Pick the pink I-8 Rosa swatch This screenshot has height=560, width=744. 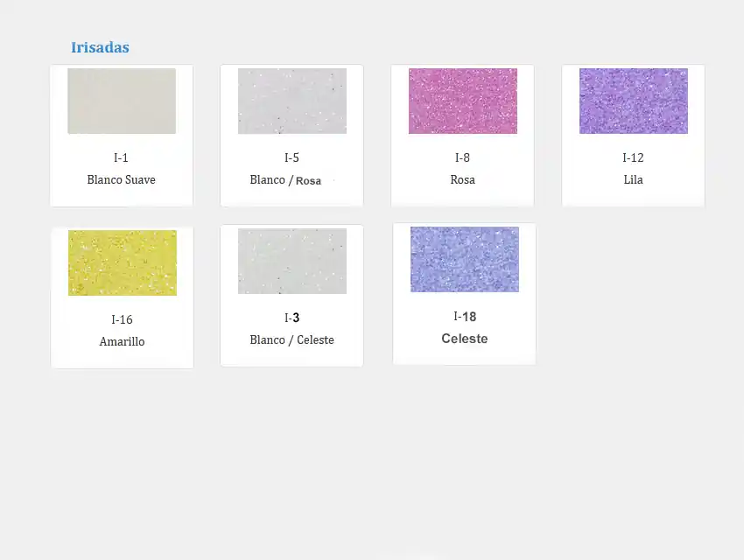(x=462, y=101)
